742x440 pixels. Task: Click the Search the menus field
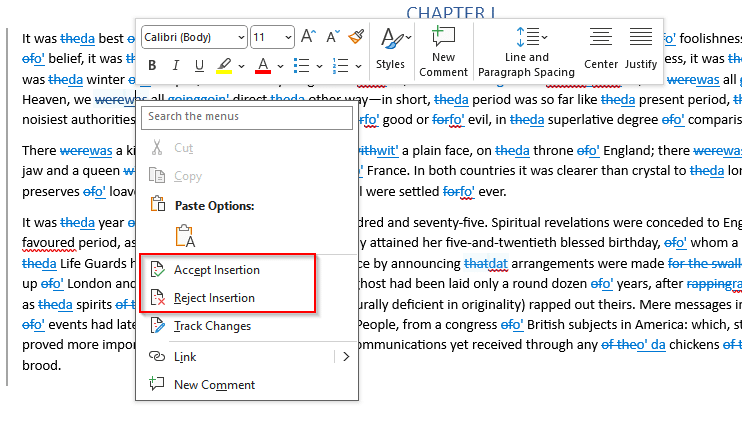click(247, 117)
